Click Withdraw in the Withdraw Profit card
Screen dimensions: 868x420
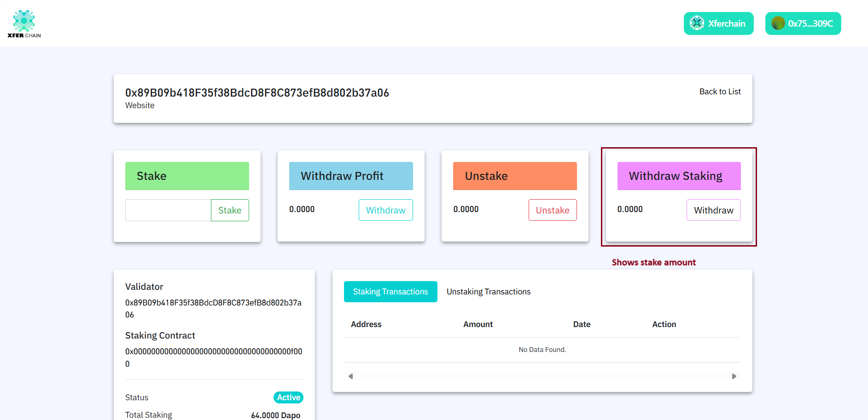385,210
